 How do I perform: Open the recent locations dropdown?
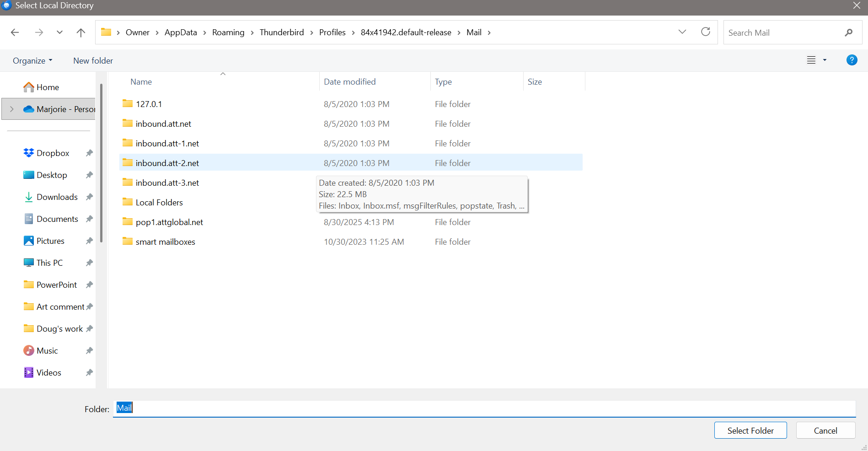click(59, 32)
